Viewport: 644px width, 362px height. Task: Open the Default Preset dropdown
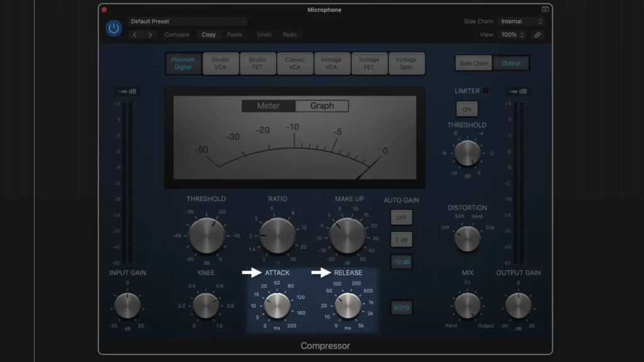click(x=187, y=21)
